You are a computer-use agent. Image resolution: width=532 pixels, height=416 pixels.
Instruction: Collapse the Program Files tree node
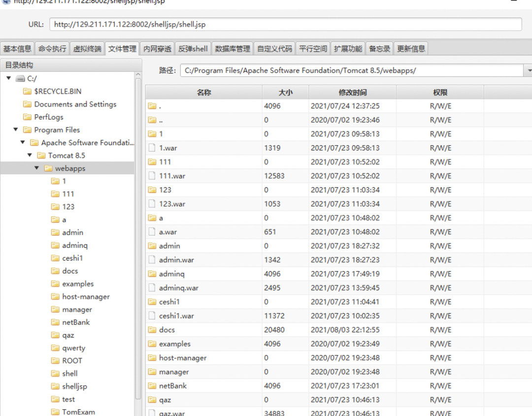pos(16,130)
